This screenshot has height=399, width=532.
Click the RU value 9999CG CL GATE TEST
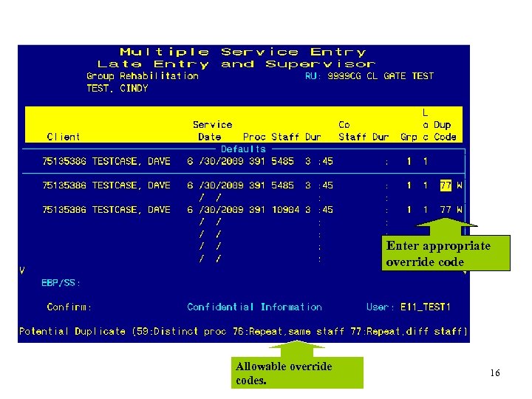pyautogui.click(x=381, y=76)
